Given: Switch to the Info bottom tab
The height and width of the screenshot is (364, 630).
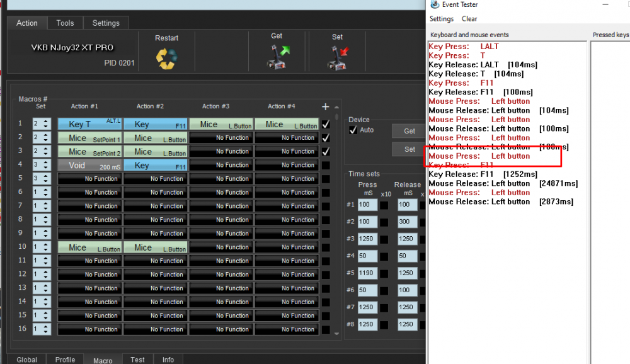Looking at the screenshot, I should (x=168, y=360).
